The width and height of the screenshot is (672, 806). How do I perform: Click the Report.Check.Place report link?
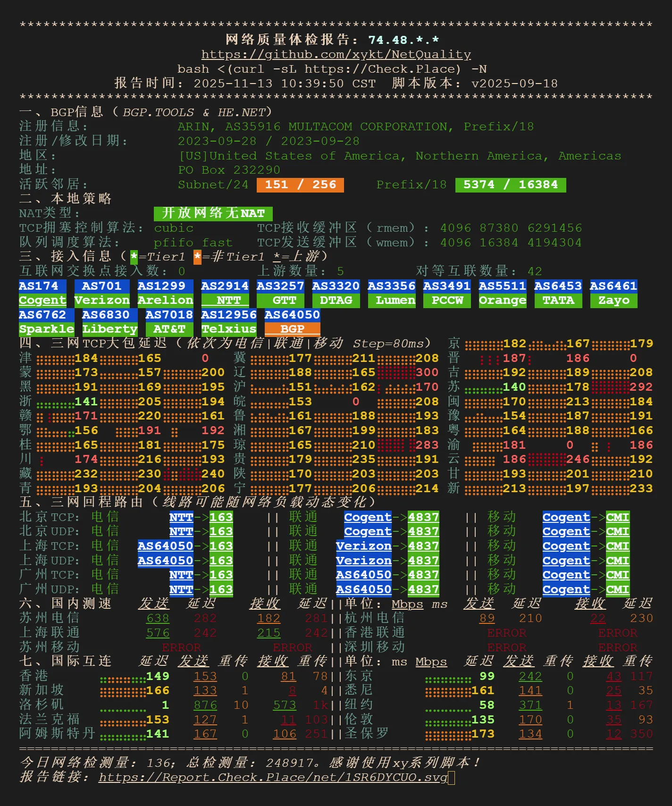pos(273,777)
